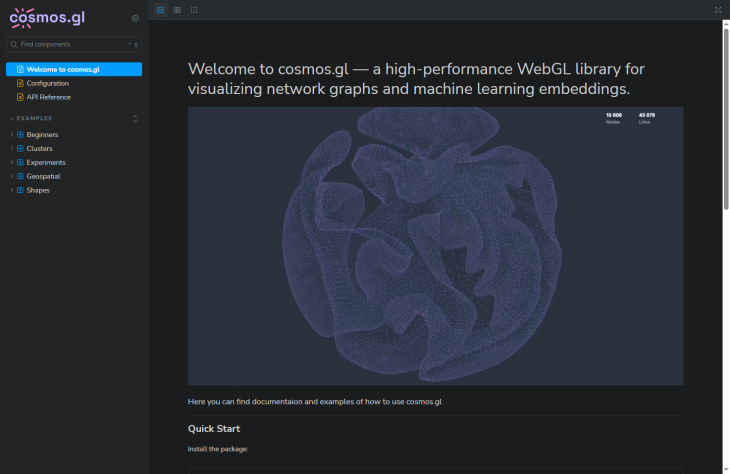Click the Nodes count in preview
The width and height of the screenshot is (730, 474).
(x=614, y=118)
